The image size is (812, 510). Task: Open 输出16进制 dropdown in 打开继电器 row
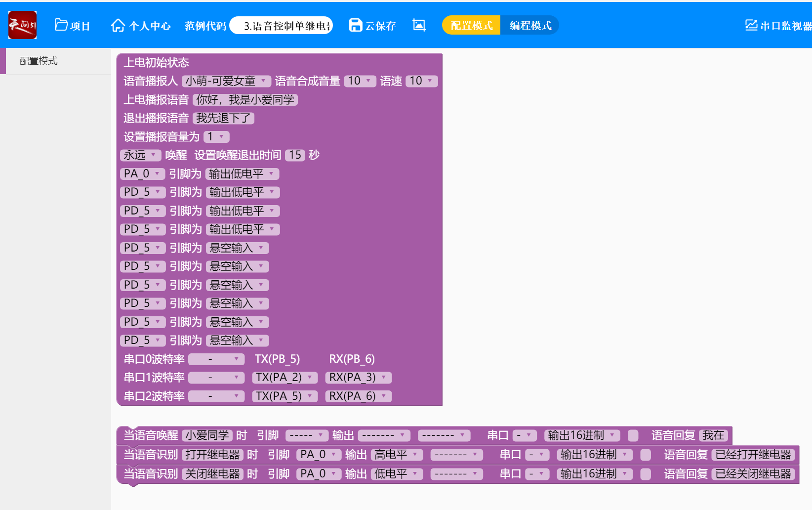point(595,455)
